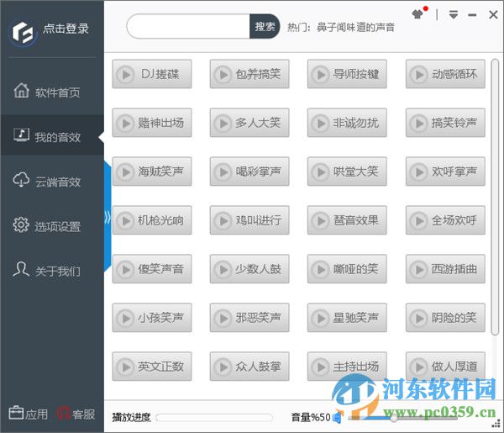The image size is (504, 433).
Task: Play the 做人厚道 sound effect
Action: [445, 367]
